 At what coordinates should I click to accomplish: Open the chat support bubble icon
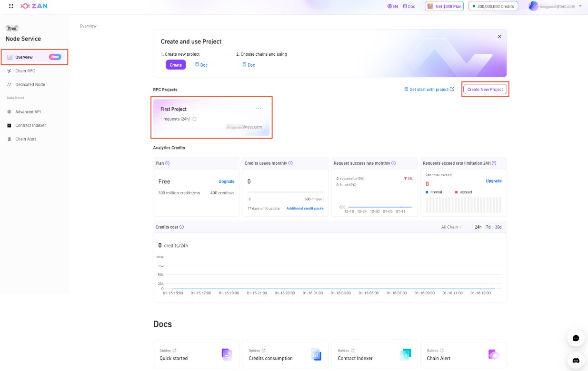click(576, 338)
